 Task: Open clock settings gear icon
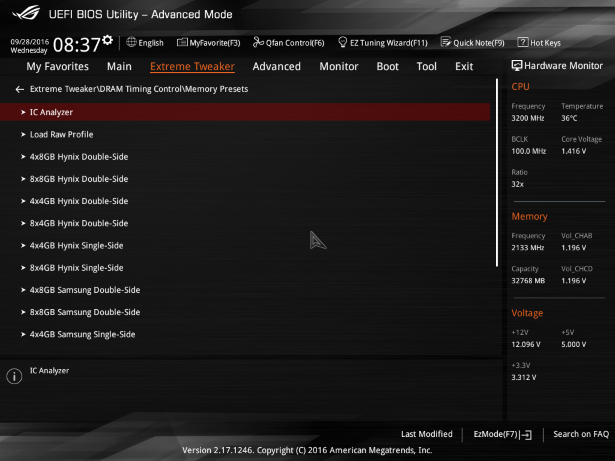point(107,40)
